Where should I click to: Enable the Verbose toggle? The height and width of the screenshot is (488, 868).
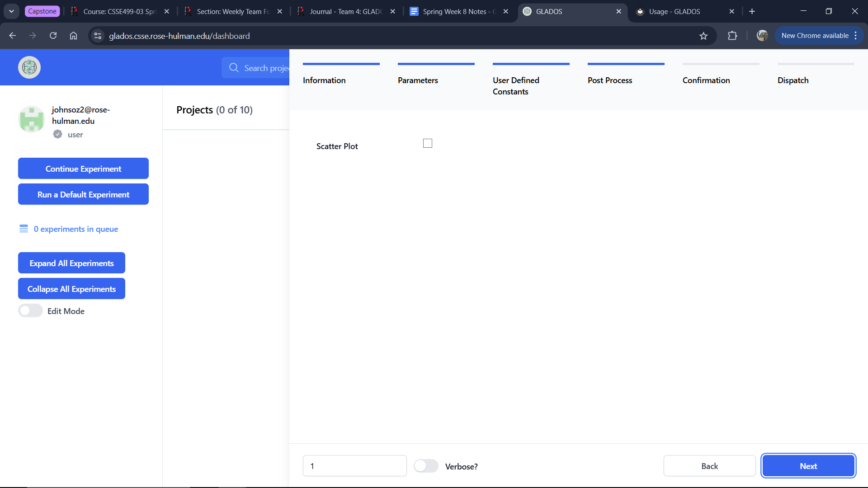pyautogui.click(x=426, y=466)
